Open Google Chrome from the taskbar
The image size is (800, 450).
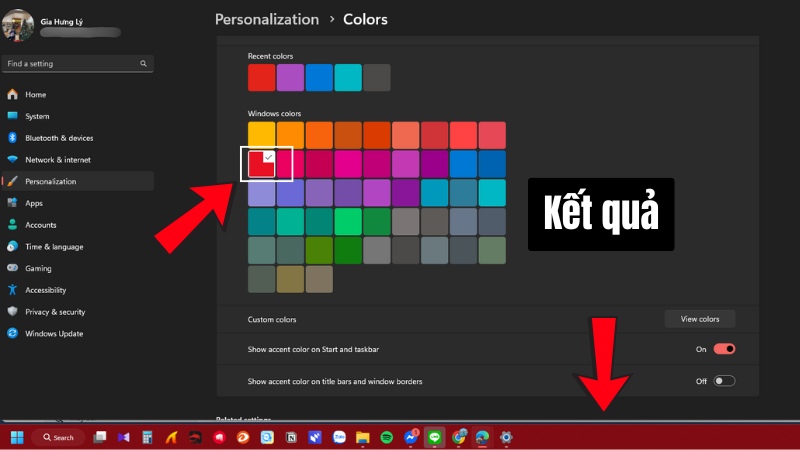[x=459, y=437]
